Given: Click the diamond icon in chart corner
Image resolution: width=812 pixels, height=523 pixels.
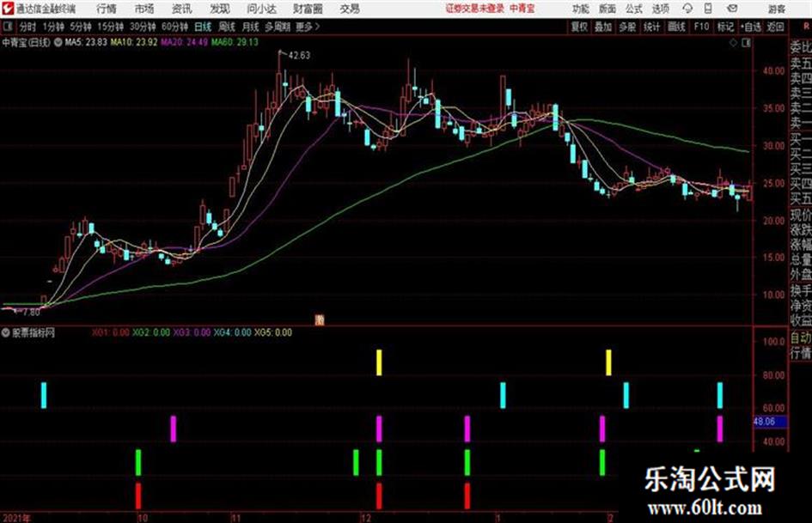Looking at the screenshot, I should 733,43.
